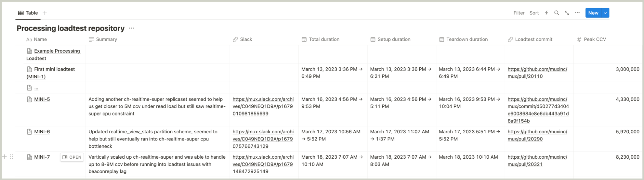The height and width of the screenshot is (180, 644).
Task: Open the Total duration column header menu
Action: [x=324, y=40]
